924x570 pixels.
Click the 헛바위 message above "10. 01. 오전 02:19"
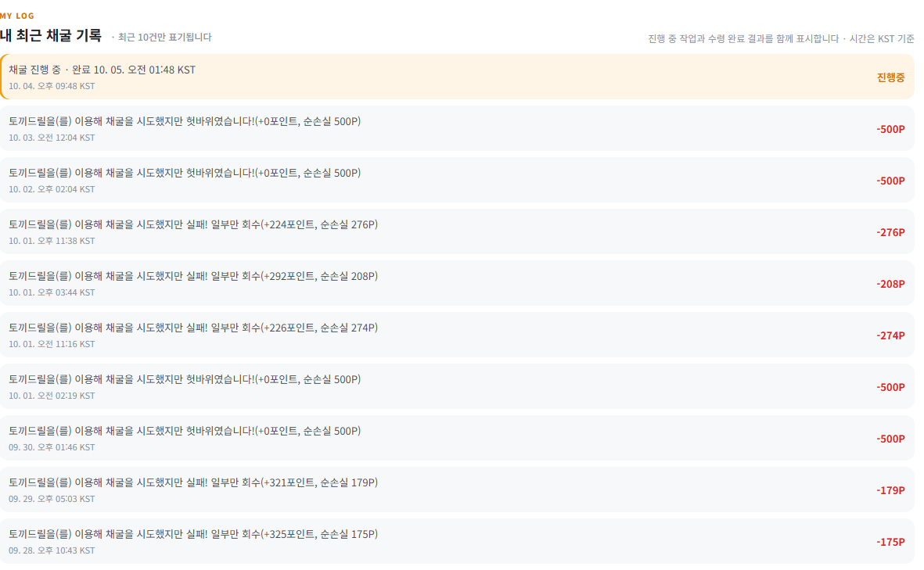(x=185, y=379)
